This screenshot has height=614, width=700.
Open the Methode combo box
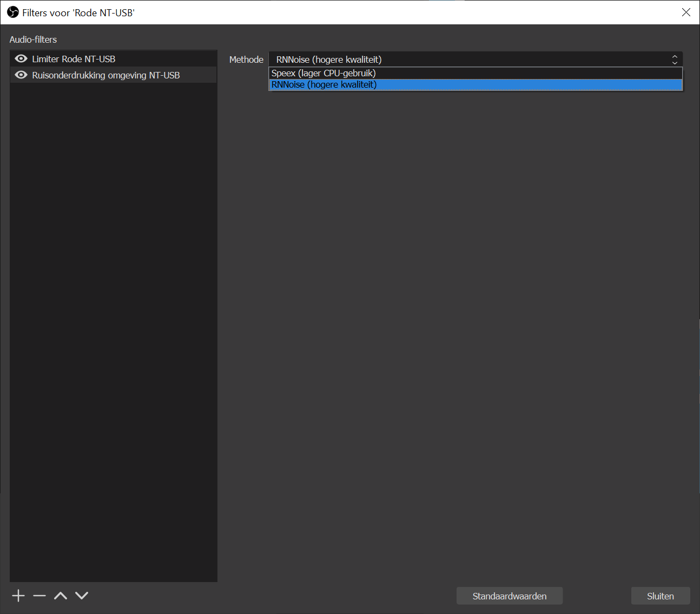[x=465, y=60]
